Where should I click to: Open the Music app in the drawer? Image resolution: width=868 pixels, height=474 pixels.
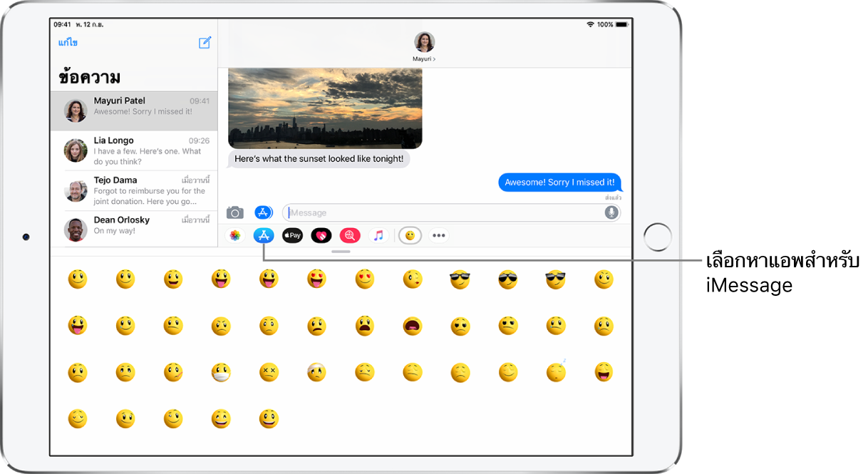379,236
